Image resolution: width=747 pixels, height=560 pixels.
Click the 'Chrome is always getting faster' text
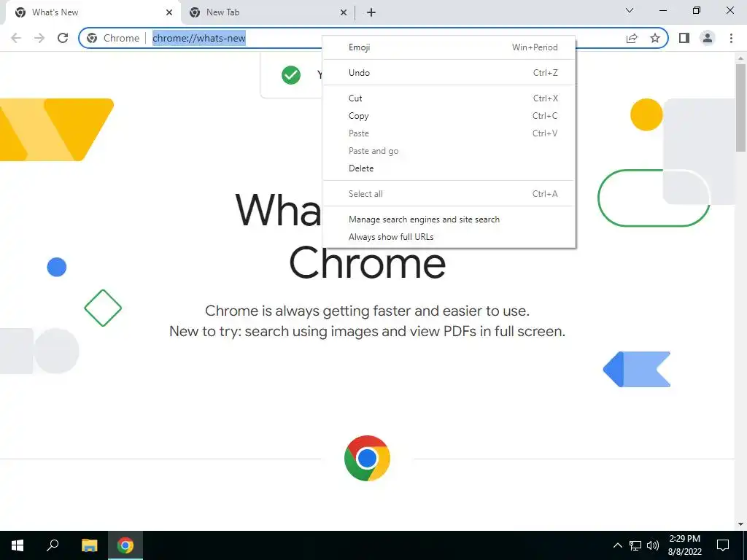[368, 311]
